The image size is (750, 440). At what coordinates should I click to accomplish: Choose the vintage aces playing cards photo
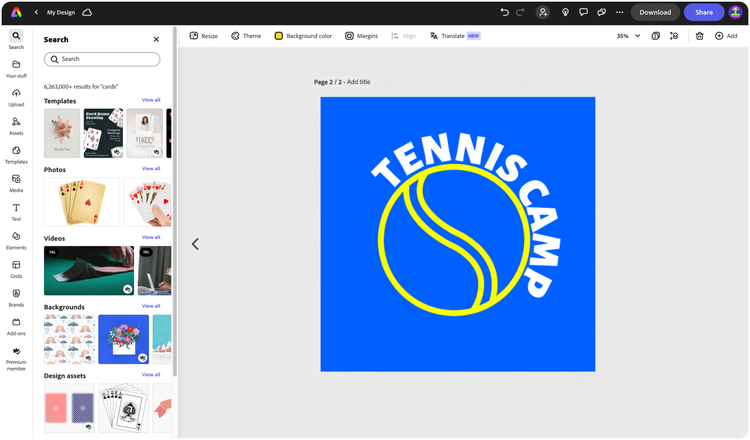pyautogui.click(x=82, y=202)
